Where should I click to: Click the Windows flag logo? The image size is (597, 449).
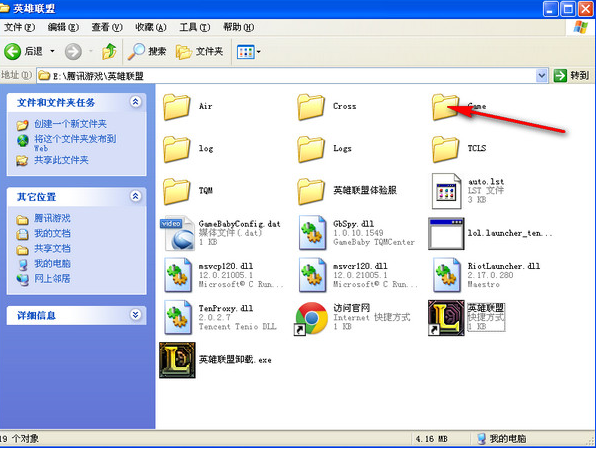pyautogui.click(x=580, y=27)
